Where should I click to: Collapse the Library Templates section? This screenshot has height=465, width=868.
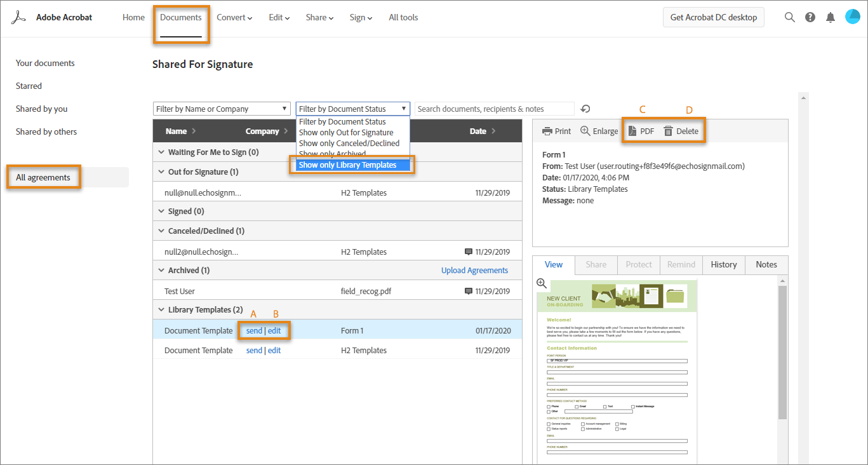(x=161, y=309)
